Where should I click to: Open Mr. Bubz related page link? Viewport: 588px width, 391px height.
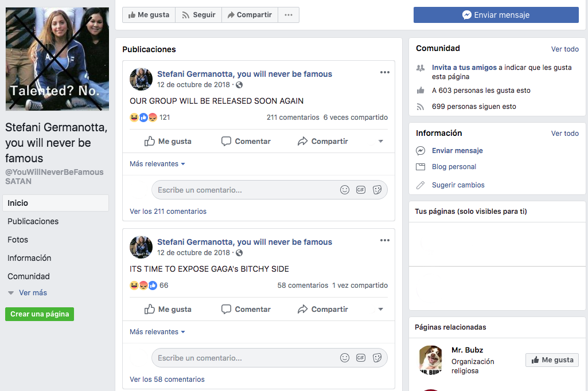point(468,350)
